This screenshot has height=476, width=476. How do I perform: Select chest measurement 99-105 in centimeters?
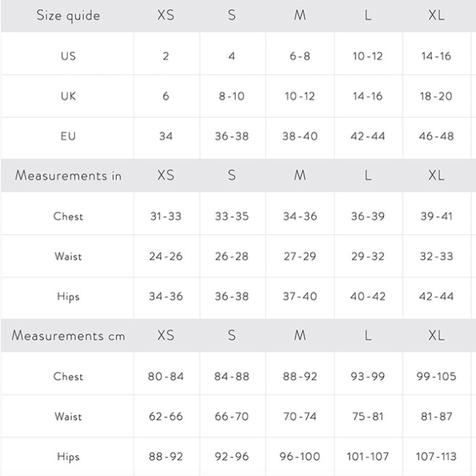[x=436, y=377]
